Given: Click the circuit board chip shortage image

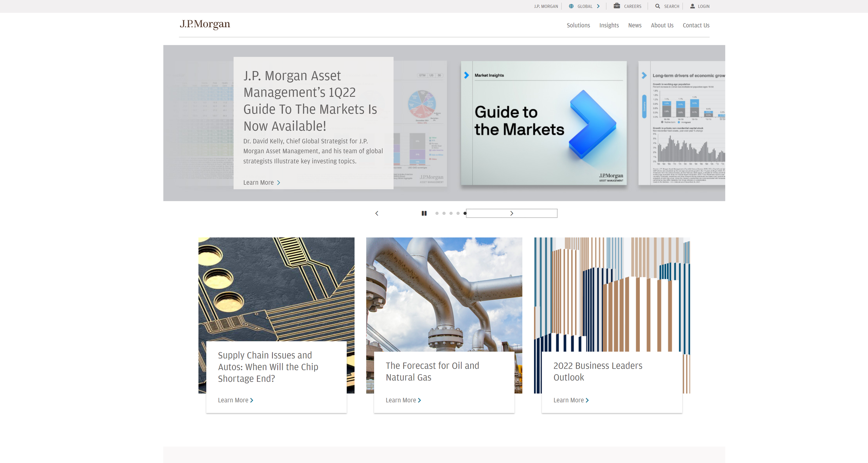Looking at the screenshot, I should pos(276,289).
